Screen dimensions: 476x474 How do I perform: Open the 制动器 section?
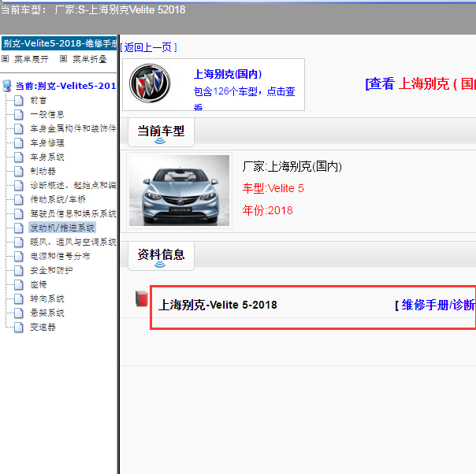pos(43,172)
